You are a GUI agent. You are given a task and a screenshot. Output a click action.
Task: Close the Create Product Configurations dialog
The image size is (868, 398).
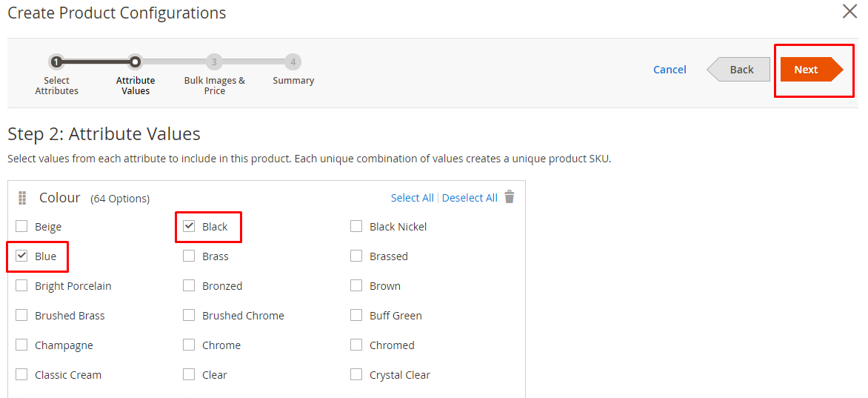pos(849,12)
